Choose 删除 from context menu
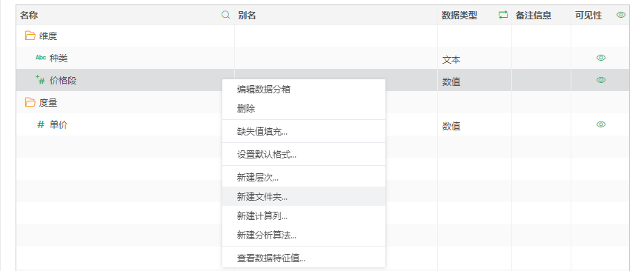Image resolution: width=644 pixels, height=271 pixels. [304, 109]
